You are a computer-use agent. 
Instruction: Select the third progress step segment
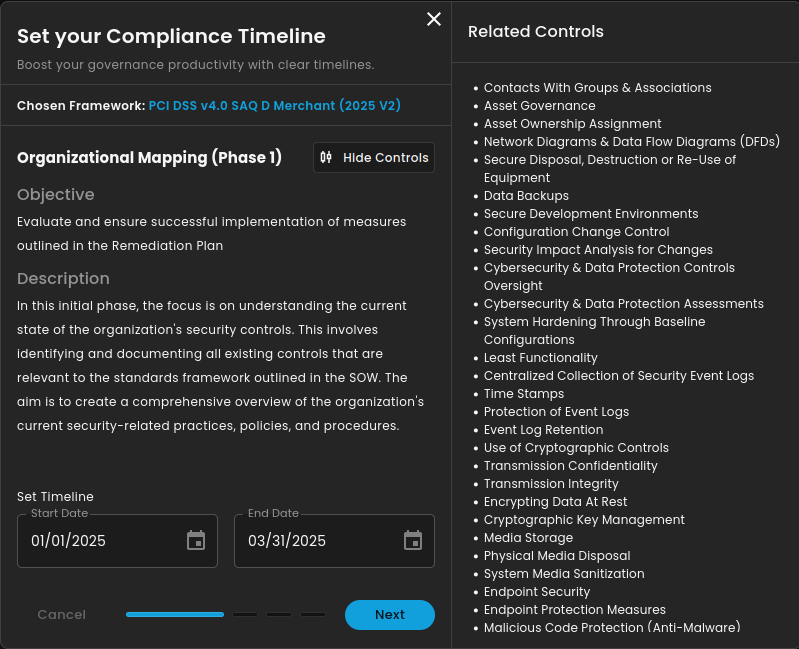[279, 615]
